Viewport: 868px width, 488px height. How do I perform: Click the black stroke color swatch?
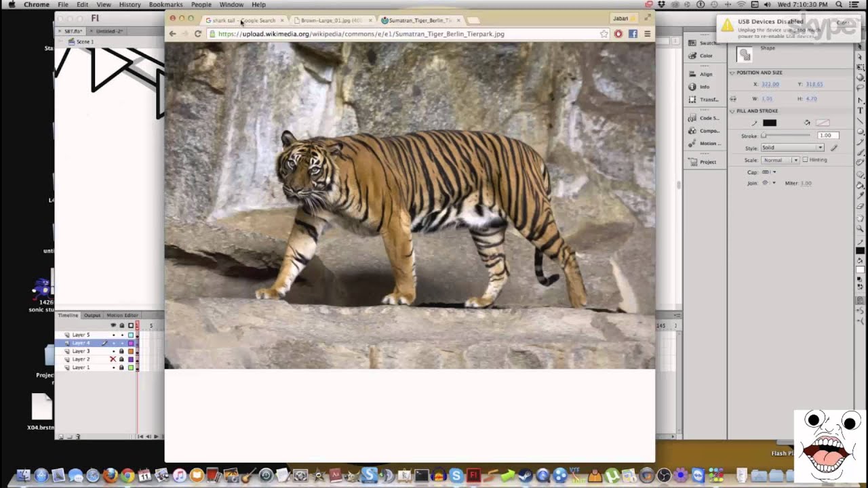pyautogui.click(x=769, y=123)
